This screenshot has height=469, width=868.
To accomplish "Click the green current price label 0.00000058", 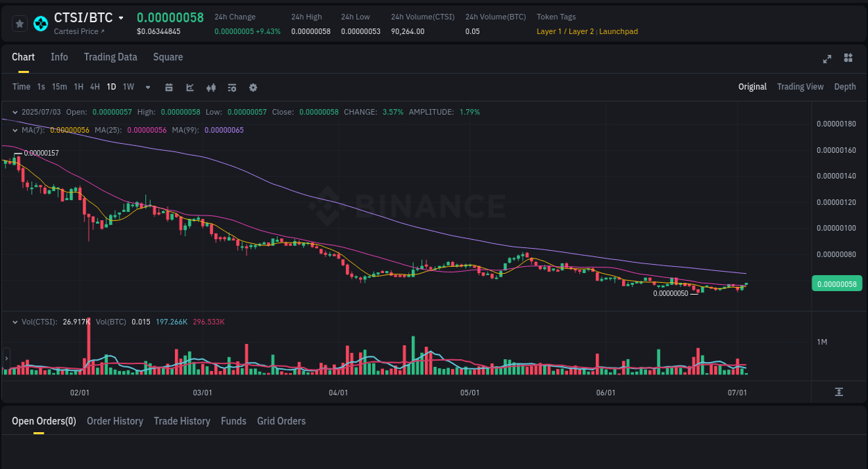I will (x=837, y=283).
